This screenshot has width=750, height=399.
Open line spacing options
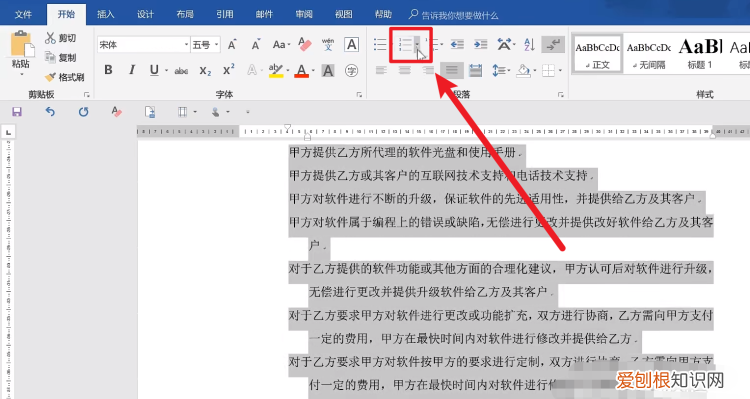point(500,70)
